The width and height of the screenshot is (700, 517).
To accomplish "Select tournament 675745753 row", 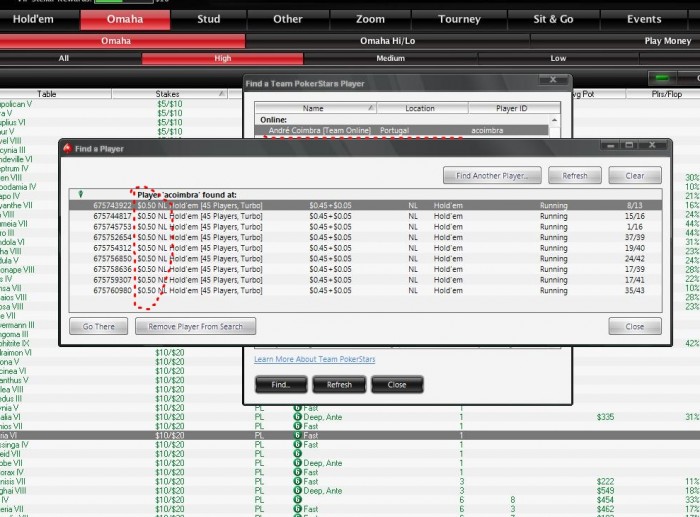I will (365, 227).
